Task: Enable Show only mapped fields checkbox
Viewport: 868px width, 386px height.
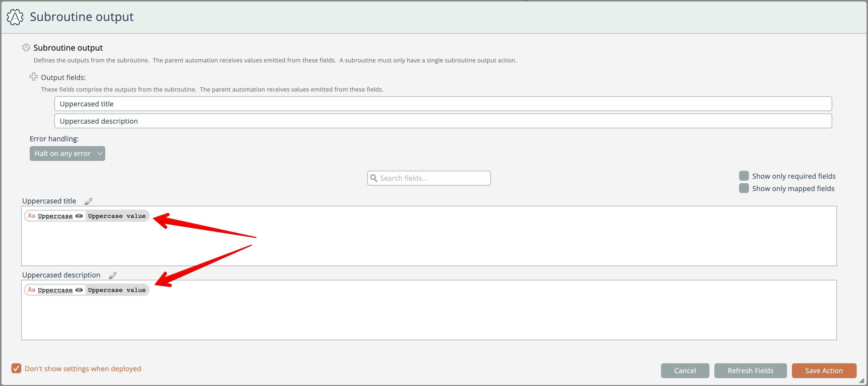Action: pos(744,189)
